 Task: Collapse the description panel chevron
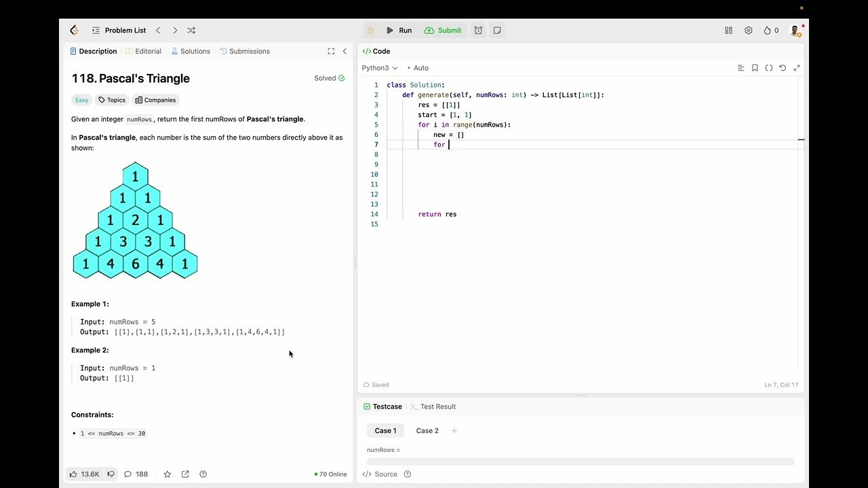pyautogui.click(x=344, y=52)
